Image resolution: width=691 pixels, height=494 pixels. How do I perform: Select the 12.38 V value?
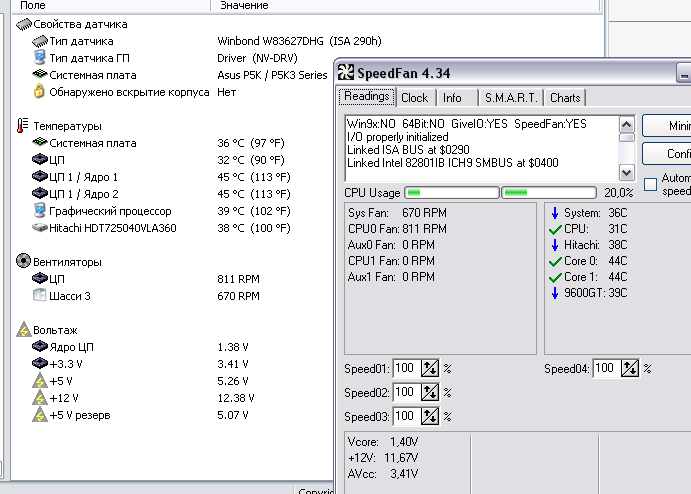pos(236,398)
